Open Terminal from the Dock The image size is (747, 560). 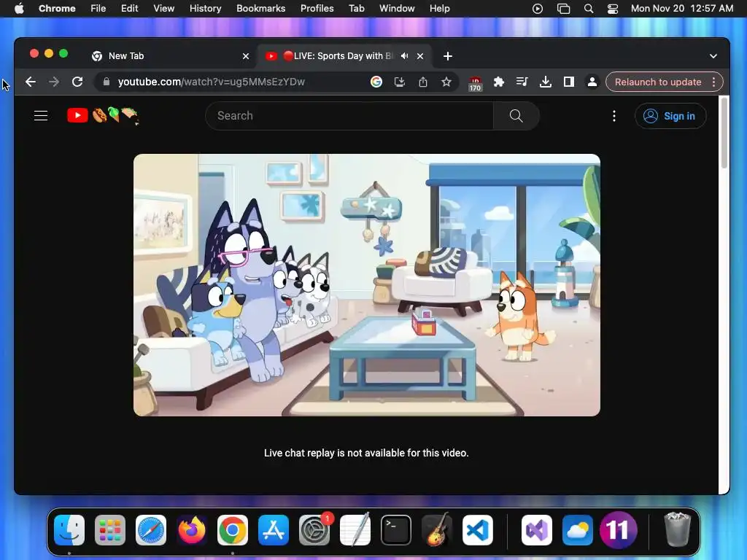396,530
